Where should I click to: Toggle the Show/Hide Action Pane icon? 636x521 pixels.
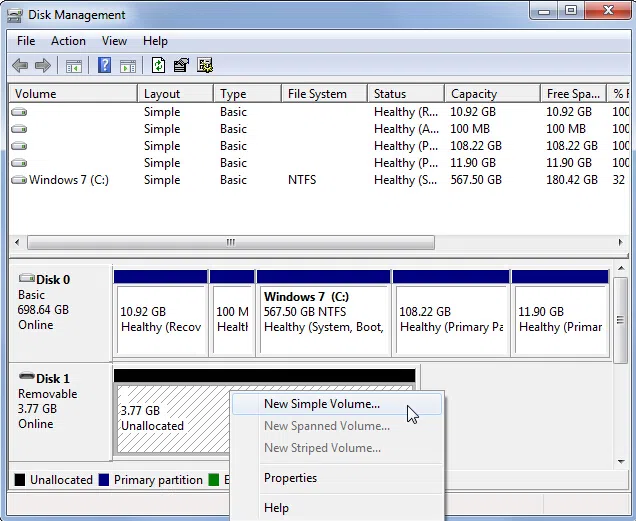coord(128,66)
